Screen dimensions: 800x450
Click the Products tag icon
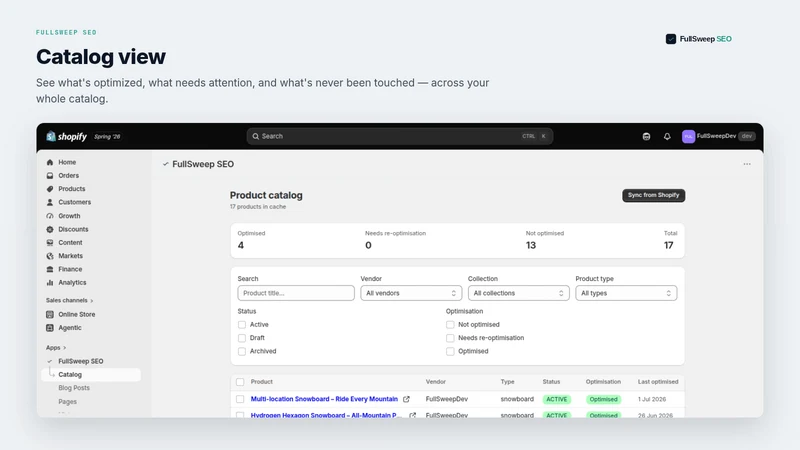49,189
